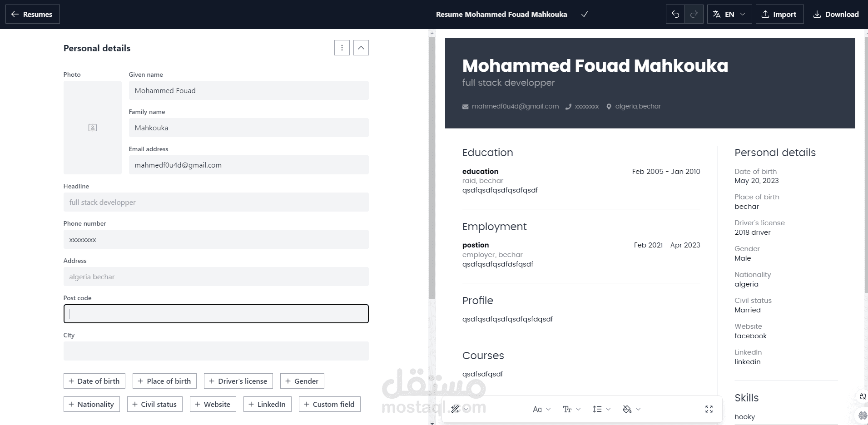Add the Website field
The width and height of the screenshot is (868, 425).
[213, 404]
